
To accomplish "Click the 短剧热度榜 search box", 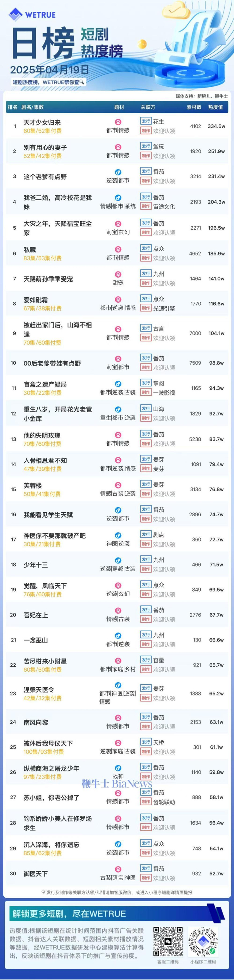I will pos(48,82).
